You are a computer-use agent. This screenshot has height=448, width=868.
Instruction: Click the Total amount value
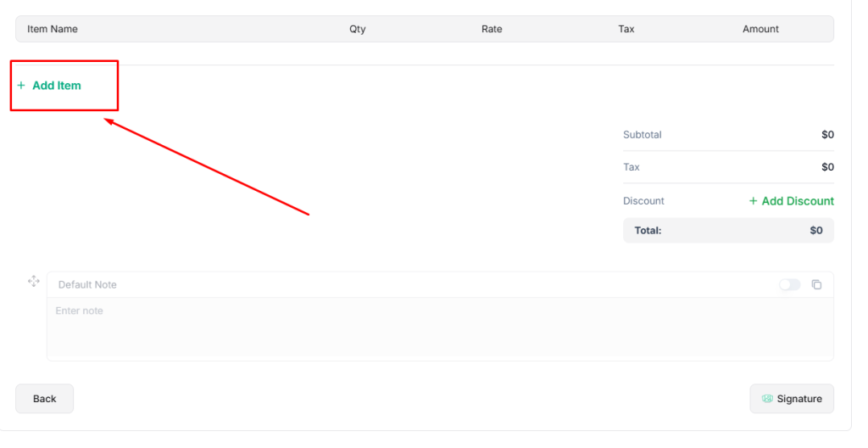pyautogui.click(x=815, y=230)
